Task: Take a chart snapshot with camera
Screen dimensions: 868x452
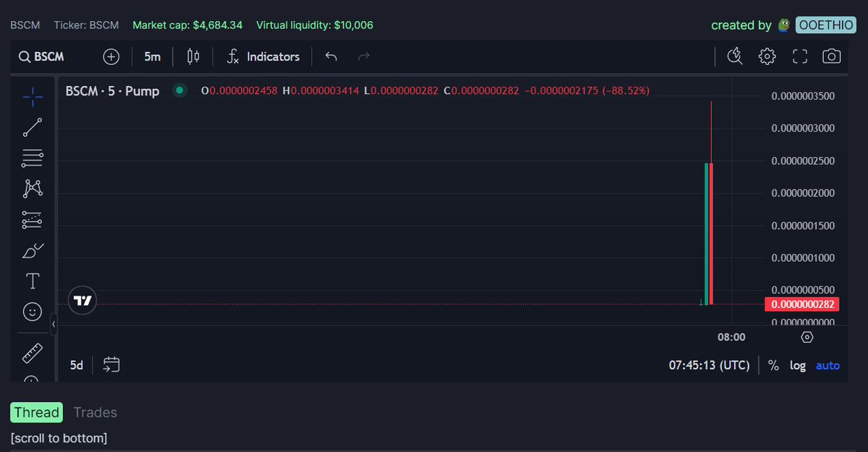Action: click(x=832, y=56)
